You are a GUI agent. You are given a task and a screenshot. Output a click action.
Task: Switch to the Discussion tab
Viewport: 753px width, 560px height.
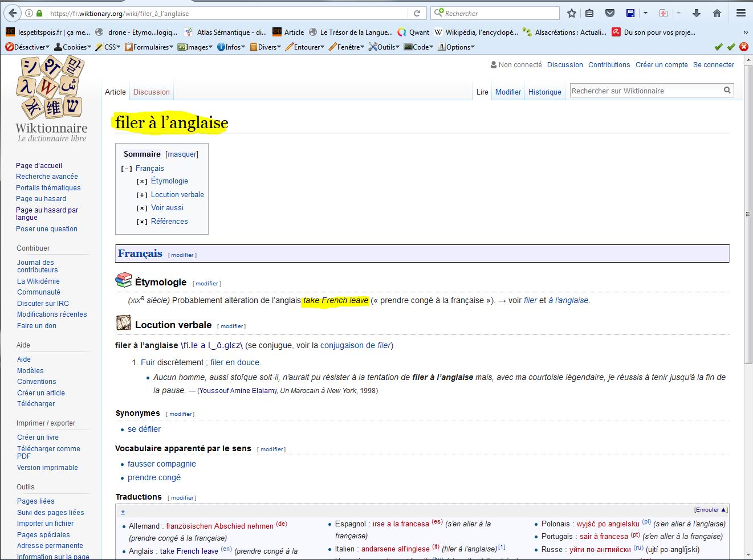[x=151, y=92]
